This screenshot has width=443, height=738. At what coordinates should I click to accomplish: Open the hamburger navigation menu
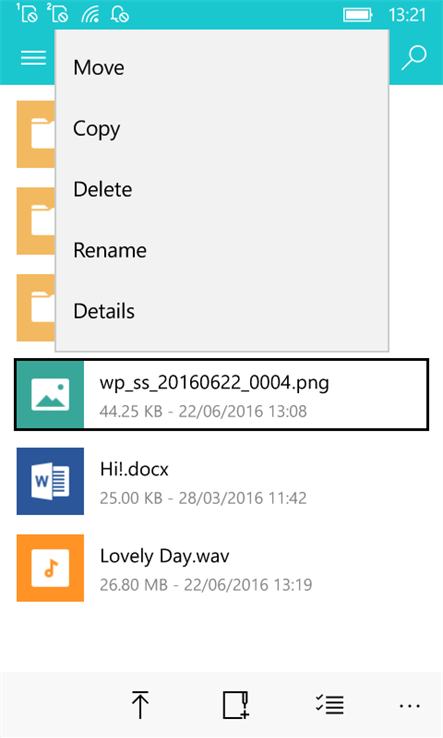coord(33,58)
